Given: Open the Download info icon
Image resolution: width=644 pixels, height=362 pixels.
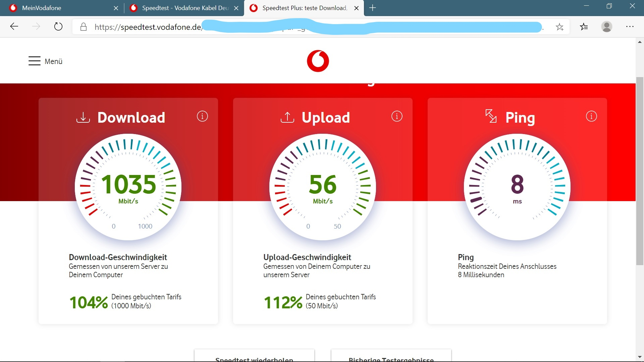Looking at the screenshot, I should tap(202, 116).
